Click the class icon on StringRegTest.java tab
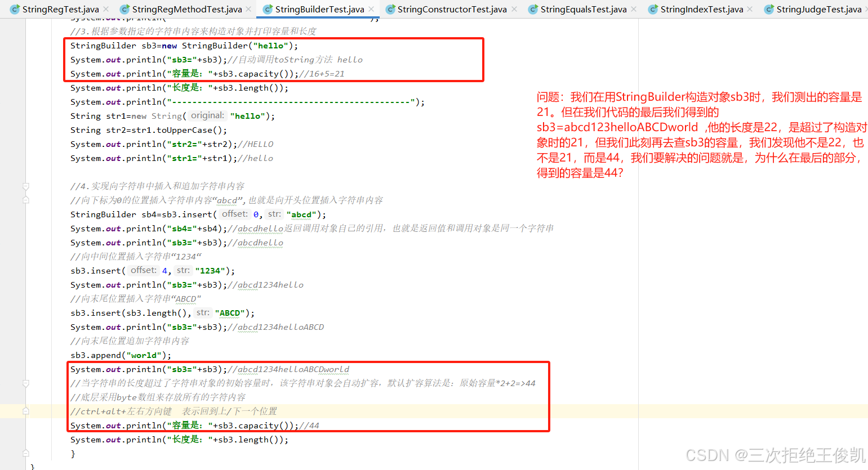 point(14,9)
